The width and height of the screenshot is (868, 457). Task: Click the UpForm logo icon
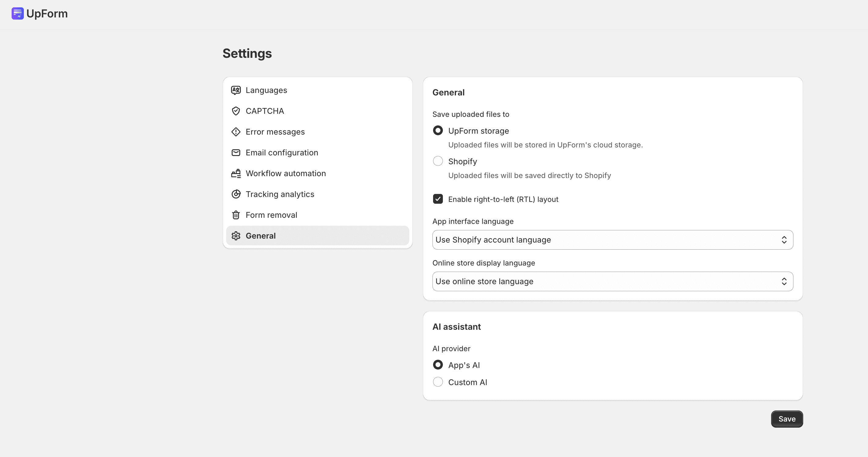(x=17, y=13)
